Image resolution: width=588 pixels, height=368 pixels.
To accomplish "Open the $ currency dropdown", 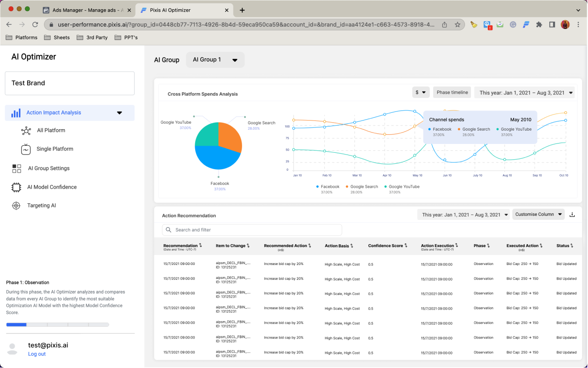I will click(x=421, y=92).
